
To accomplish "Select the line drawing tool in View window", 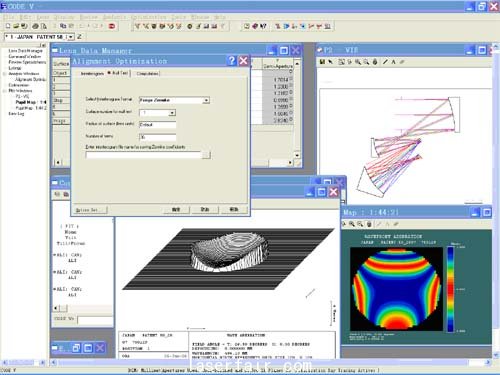I will 385,62.
